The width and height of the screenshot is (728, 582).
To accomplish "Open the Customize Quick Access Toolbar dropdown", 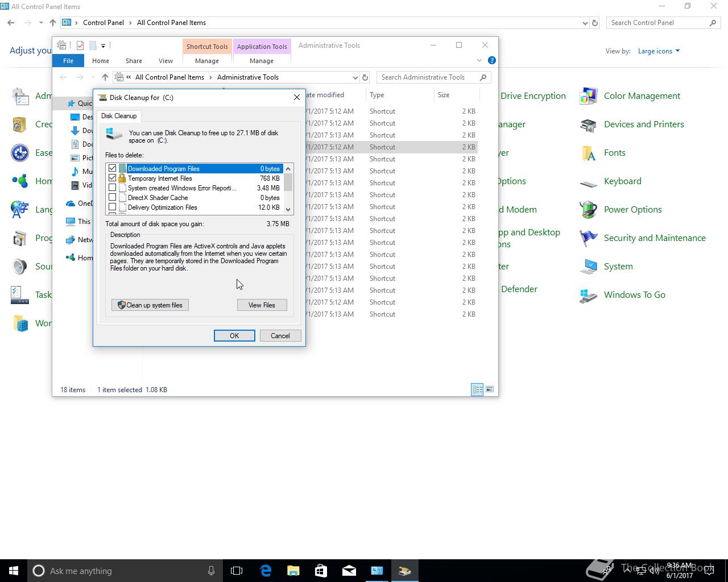I will [x=103, y=46].
